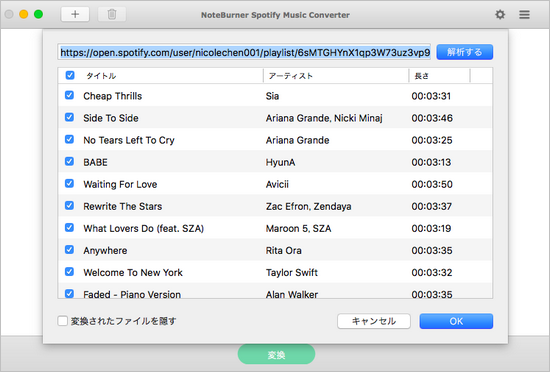The height and width of the screenshot is (372, 550).
Task: Select the title Faded - Piano Version
Action: (132, 295)
